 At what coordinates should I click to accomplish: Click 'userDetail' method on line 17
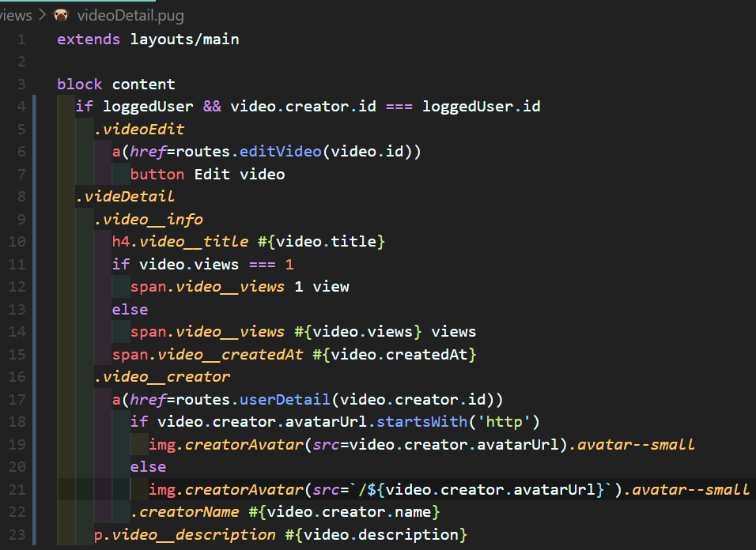[x=285, y=399]
